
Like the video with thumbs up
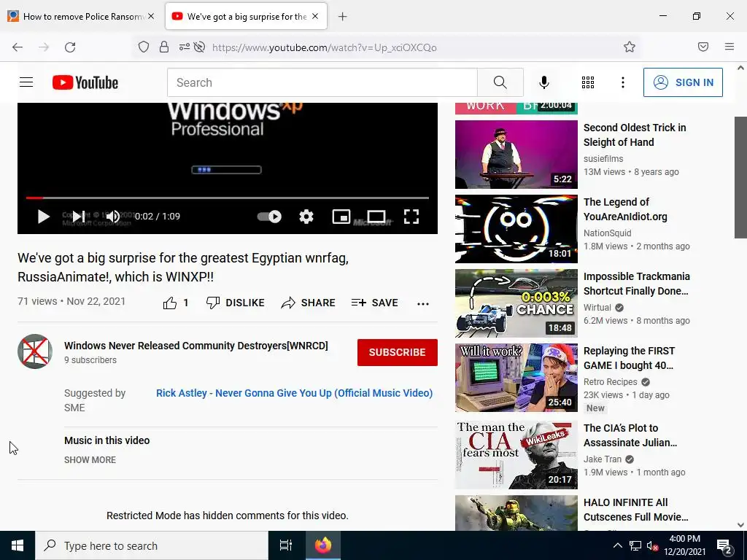tap(170, 303)
